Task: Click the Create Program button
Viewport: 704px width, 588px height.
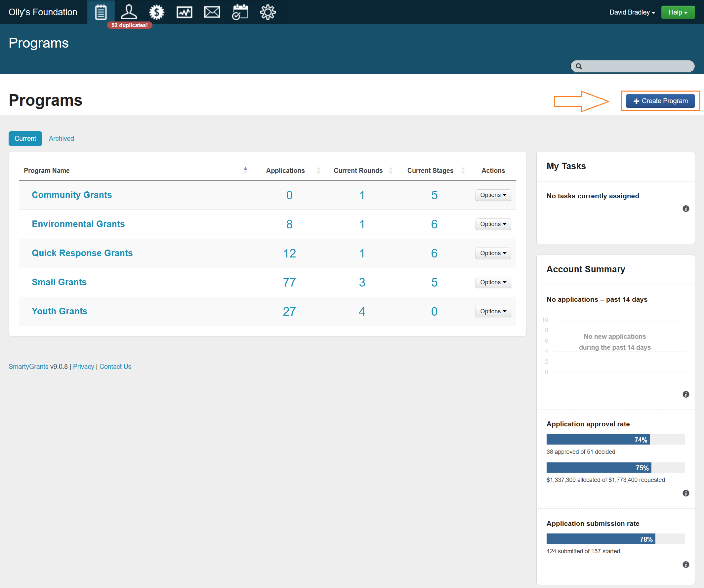Action: click(660, 101)
